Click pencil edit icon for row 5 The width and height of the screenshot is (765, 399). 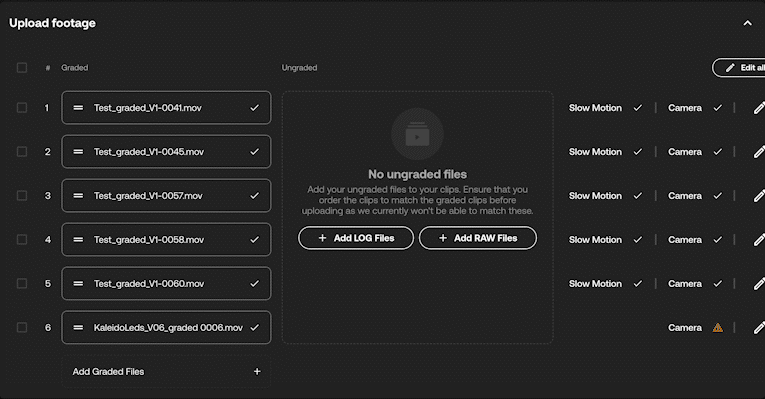(x=759, y=283)
